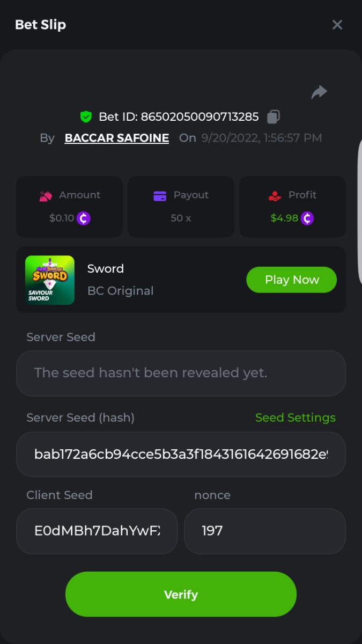This screenshot has width=362, height=644.
Task: Click the nonce field showing 197
Action: (x=264, y=531)
